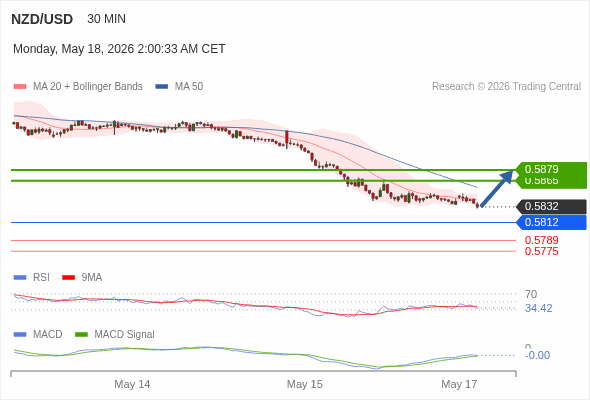Click the RSI legend label

(x=41, y=278)
